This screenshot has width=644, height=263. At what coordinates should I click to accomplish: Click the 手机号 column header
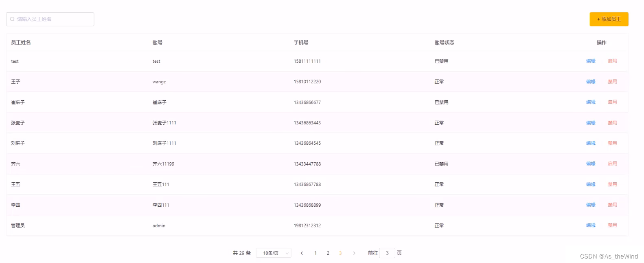tap(301, 42)
